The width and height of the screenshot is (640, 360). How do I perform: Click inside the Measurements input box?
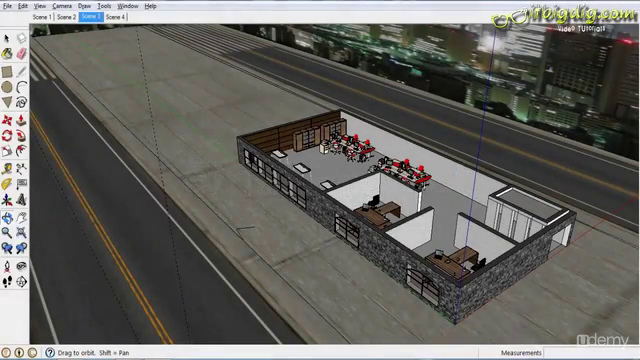click(x=591, y=353)
